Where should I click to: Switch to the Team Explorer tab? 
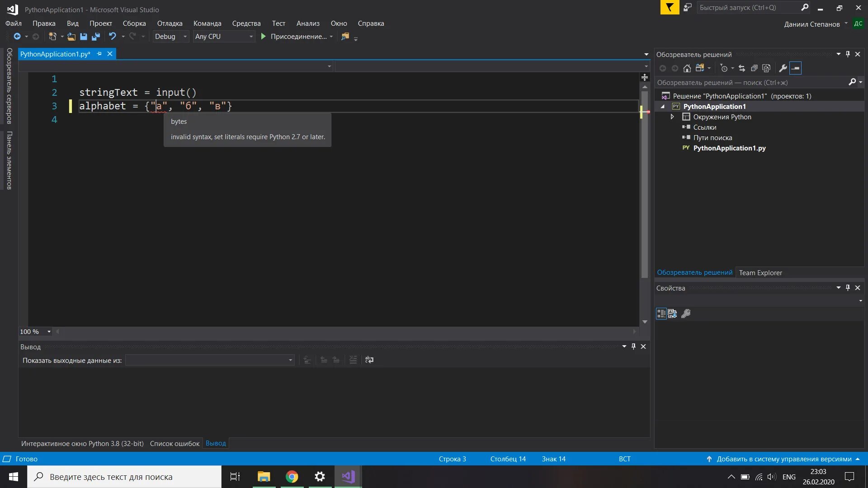click(760, 273)
